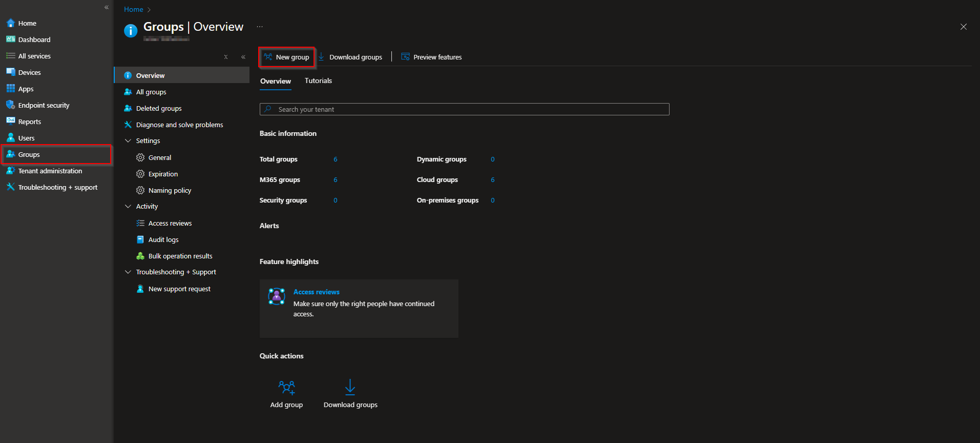The image size is (980, 443).
Task: Open the ellipsis menu beside Groups Overview title
Action: pos(260,27)
